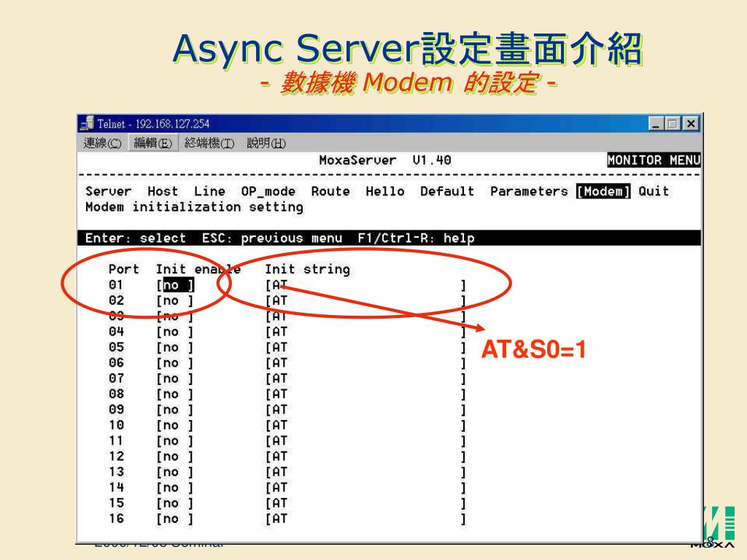Toggle Init enable for port 01
This screenshot has width=747, height=560.
(175, 285)
